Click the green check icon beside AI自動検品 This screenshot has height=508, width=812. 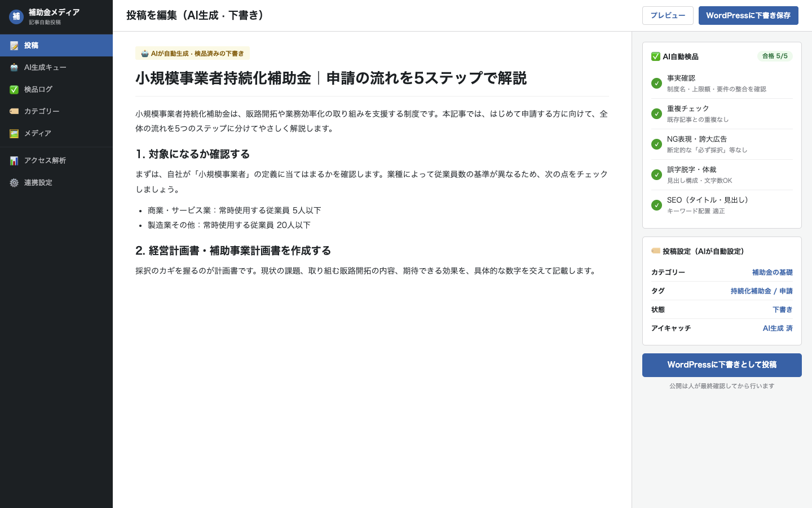(x=656, y=56)
